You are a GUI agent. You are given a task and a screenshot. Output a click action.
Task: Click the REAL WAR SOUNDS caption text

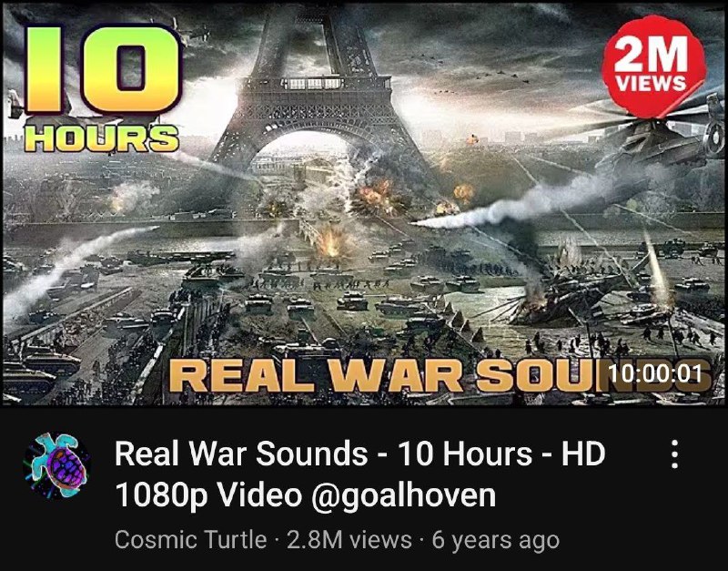pos(440,376)
